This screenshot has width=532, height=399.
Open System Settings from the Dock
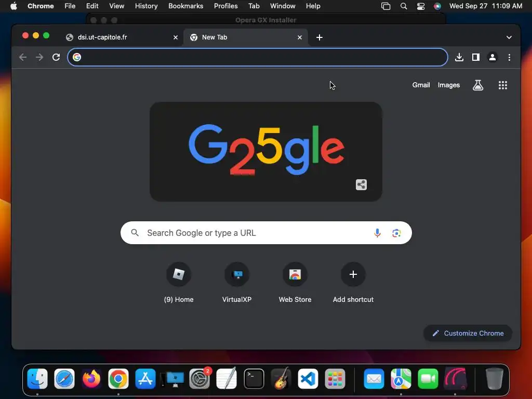click(x=199, y=379)
